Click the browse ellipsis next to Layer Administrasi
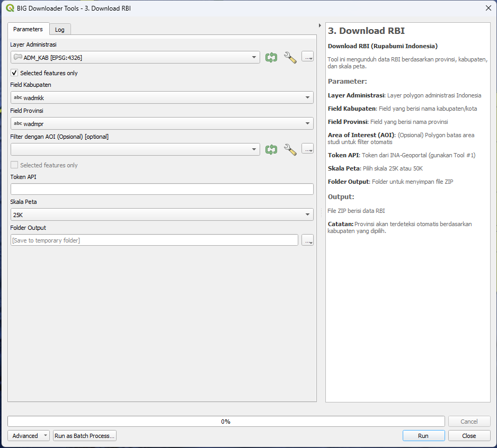 [x=307, y=57]
